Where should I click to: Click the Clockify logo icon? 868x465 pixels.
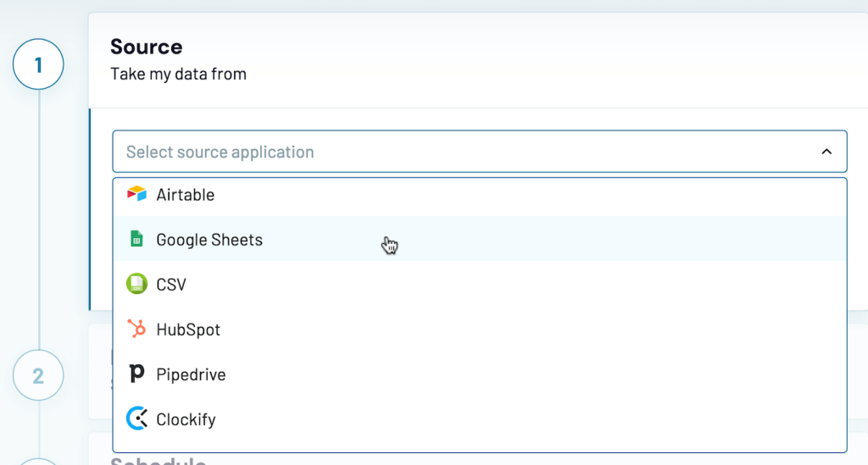tap(136, 418)
